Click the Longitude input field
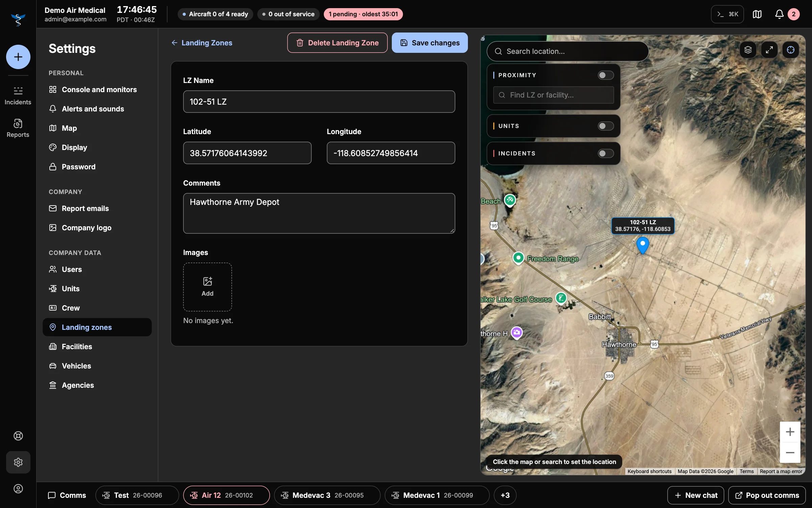This screenshot has width=812, height=508. (x=391, y=153)
